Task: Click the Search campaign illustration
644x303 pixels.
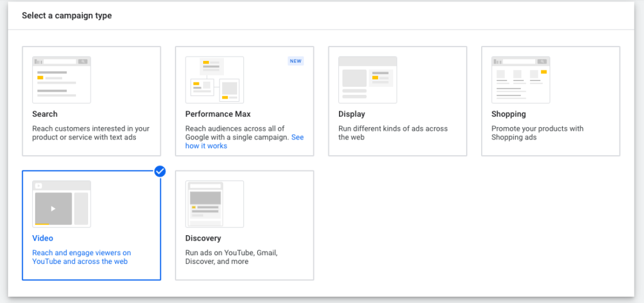Action: click(62, 80)
